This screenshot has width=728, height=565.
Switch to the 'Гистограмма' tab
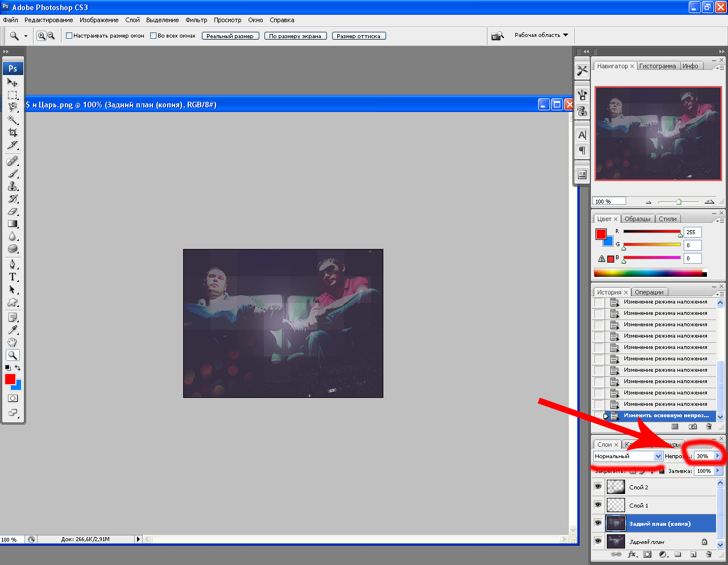pyautogui.click(x=657, y=66)
